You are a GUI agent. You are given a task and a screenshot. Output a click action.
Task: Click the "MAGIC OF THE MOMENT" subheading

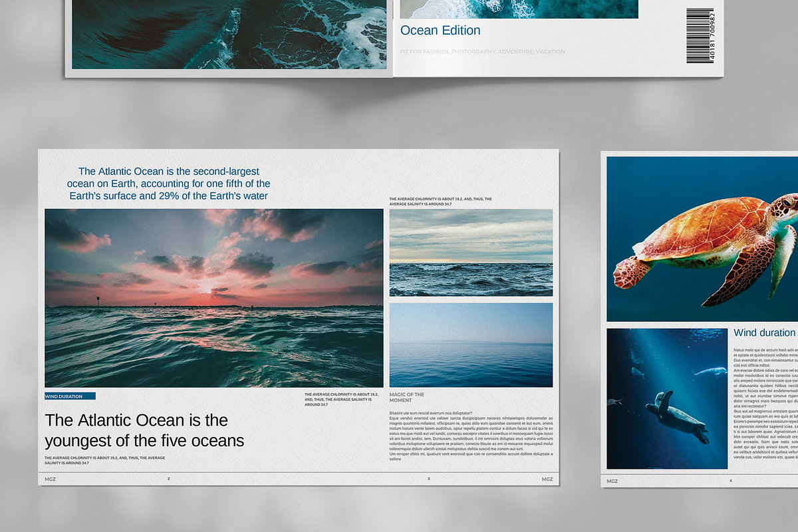[407, 398]
